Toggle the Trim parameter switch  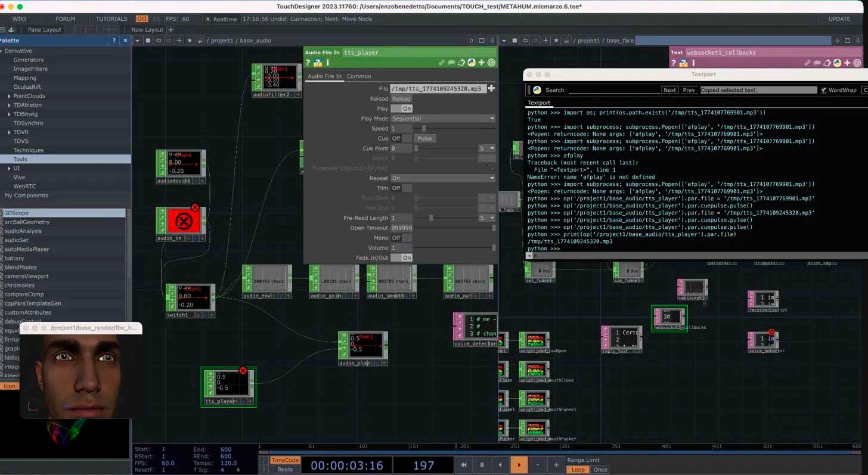pyautogui.click(x=401, y=188)
